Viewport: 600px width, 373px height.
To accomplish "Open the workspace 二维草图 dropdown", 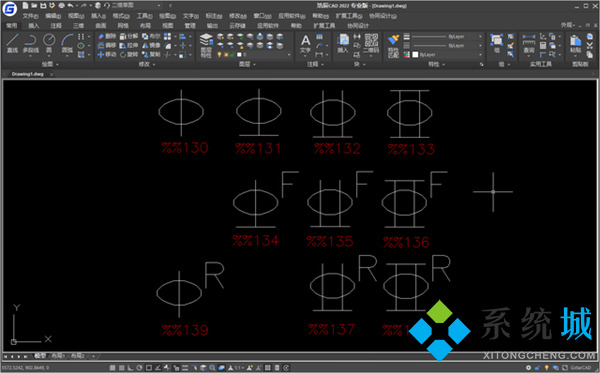I will pyautogui.click(x=136, y=6).
